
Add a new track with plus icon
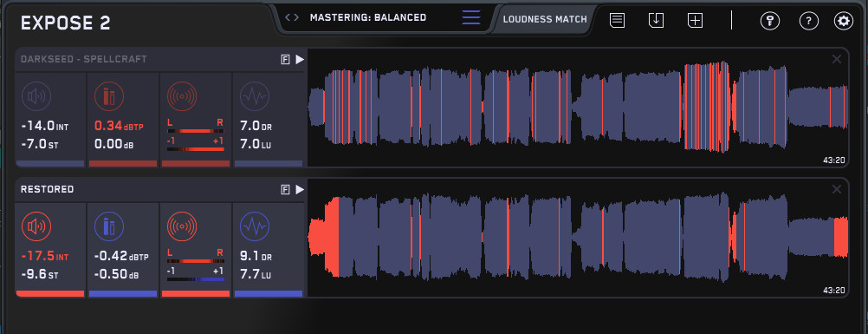696,21
